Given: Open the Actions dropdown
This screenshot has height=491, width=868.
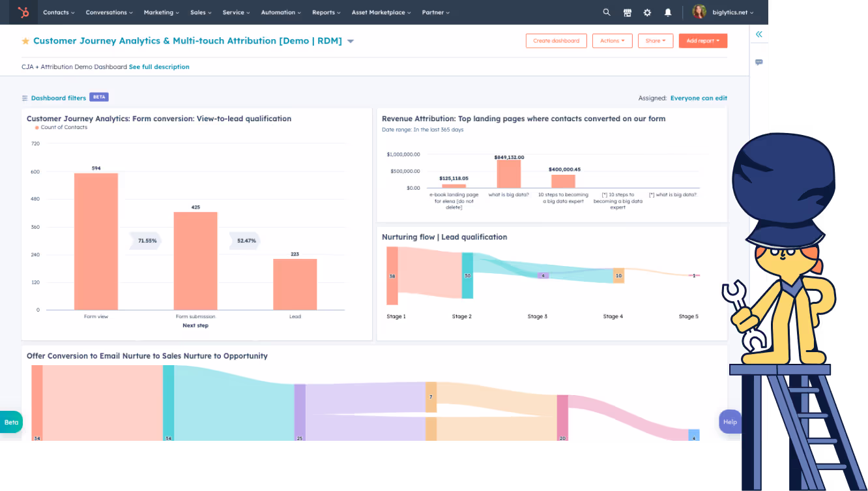Looking at the screenshot, I should click(612, 40).
